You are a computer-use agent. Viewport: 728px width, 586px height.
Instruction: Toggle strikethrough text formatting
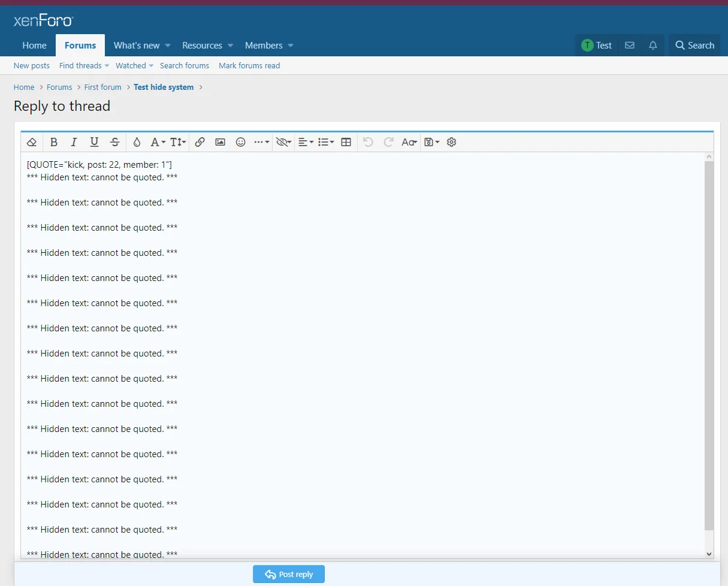pyautogui.click(x=114, y=142)
